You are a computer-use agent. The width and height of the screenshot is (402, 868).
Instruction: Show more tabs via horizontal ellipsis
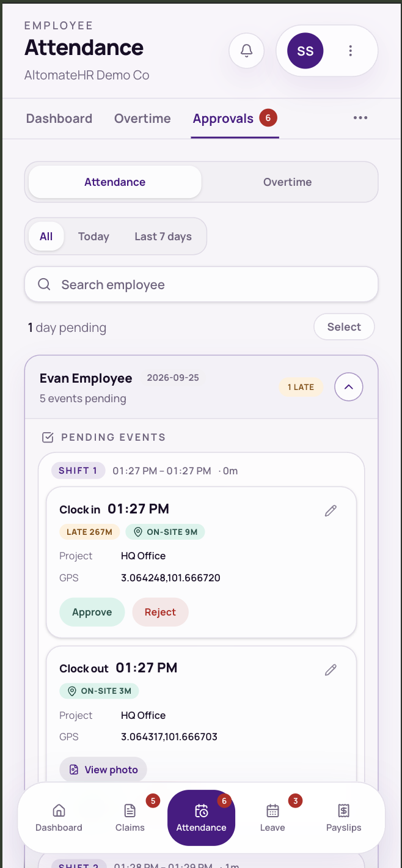pyautogui.click(x=360, y=118)
